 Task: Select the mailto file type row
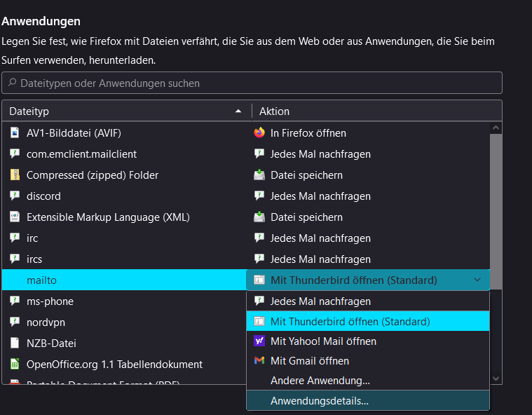click(x=124, y=280)
